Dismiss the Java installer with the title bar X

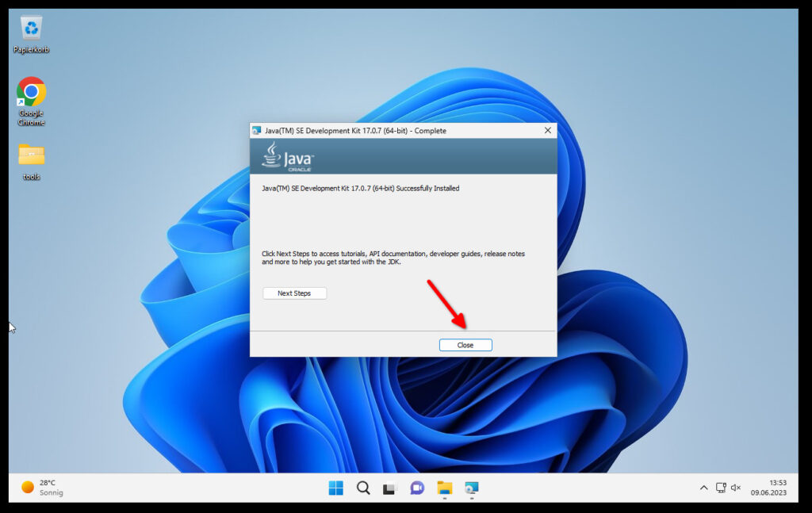coord(548,131)
